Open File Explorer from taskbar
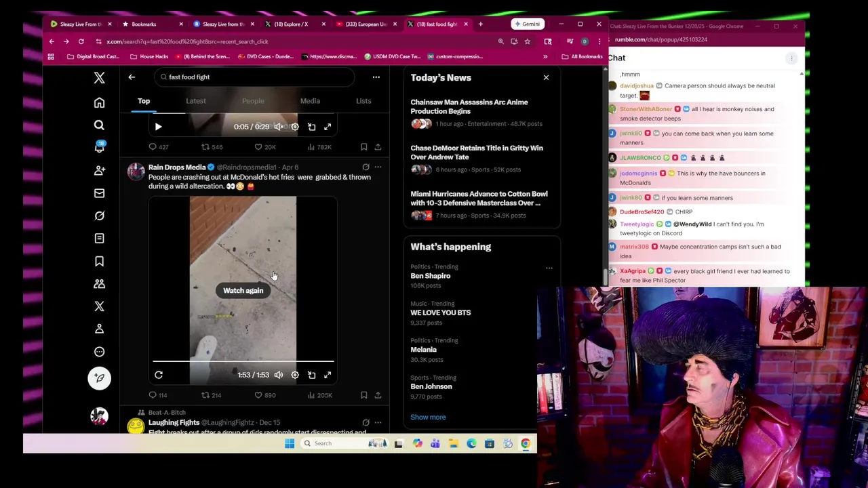This screenshot has height=488, width=868. click(x=454, y=443)
